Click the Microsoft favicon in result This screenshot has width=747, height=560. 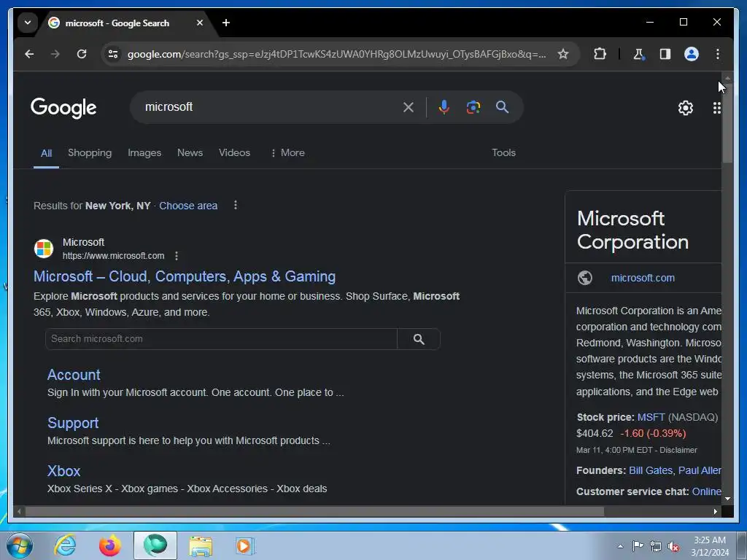pos(43,249)
